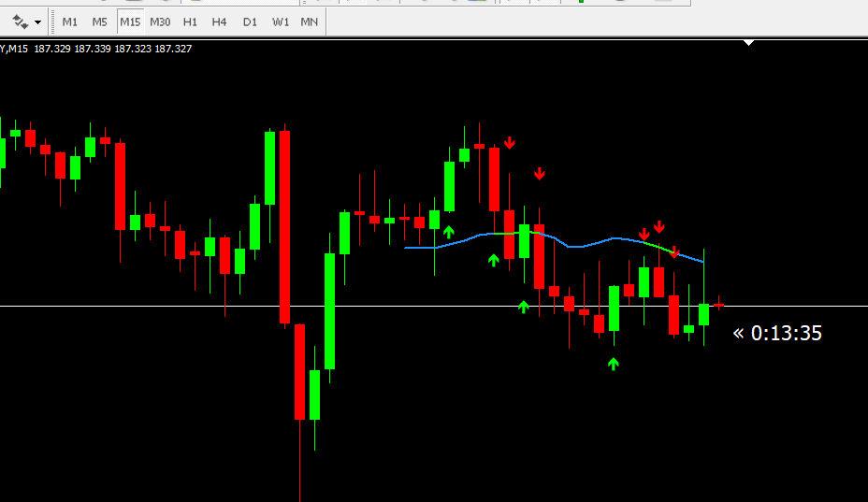Switch chart to H4 timeframe

[219, 22]
